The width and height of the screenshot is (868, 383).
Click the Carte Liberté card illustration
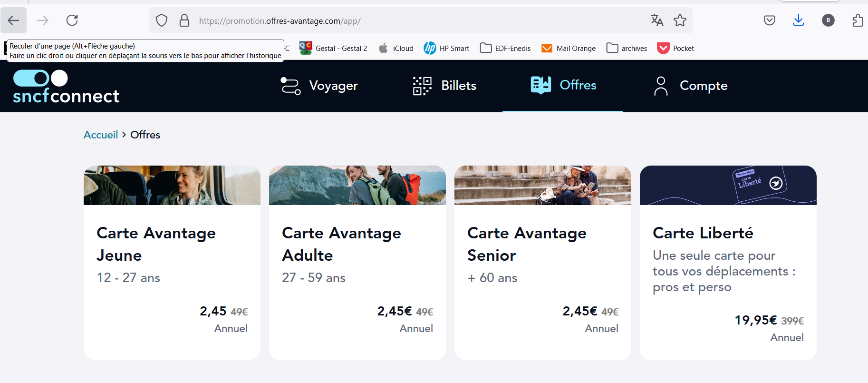[x=728, y=185]
